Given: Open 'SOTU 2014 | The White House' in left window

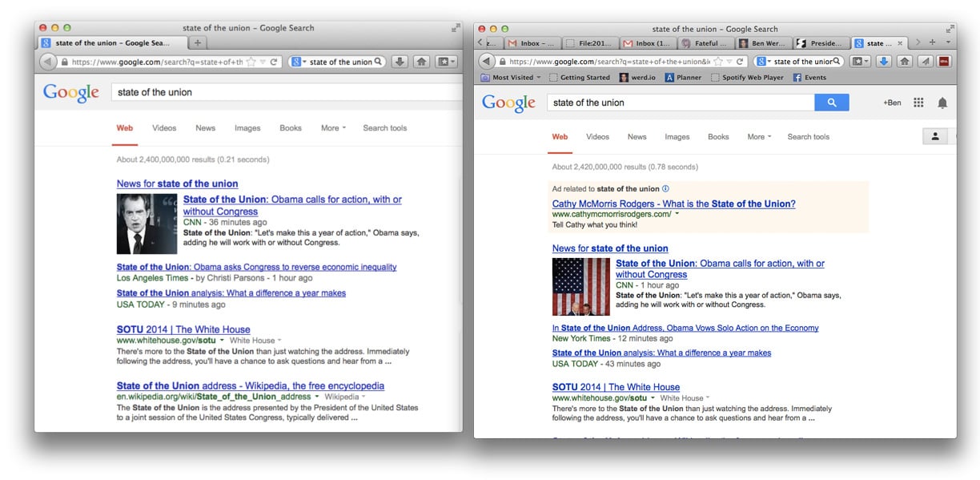Looking at the screenshot, I should point(183,329).
